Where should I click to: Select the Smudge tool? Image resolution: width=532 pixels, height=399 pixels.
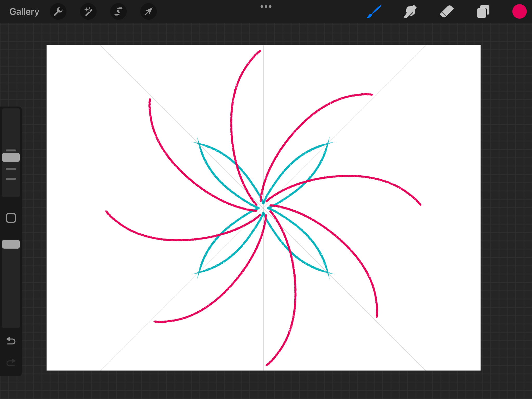click(410, 12)
